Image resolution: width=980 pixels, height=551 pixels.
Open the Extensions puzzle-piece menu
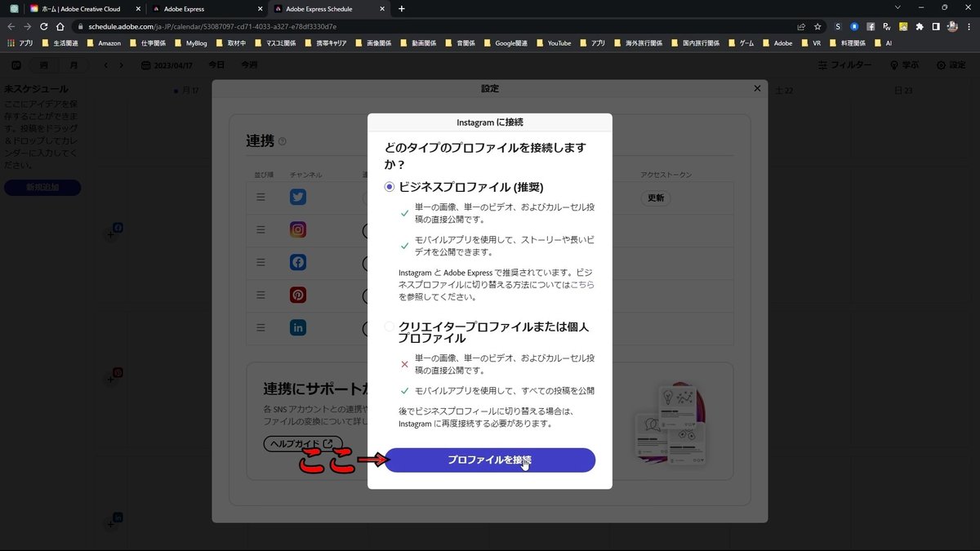[920, 26]
